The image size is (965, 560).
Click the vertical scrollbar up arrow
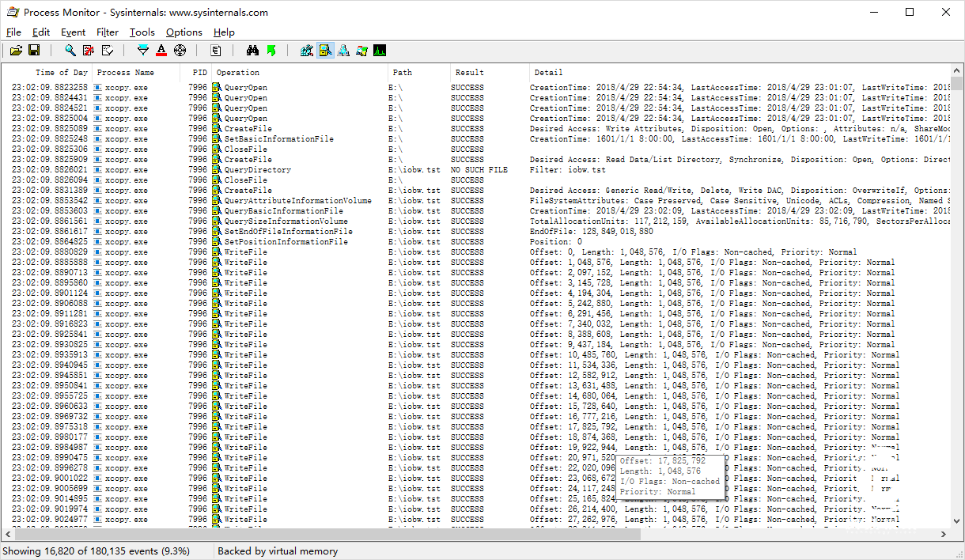coord(957,70)
